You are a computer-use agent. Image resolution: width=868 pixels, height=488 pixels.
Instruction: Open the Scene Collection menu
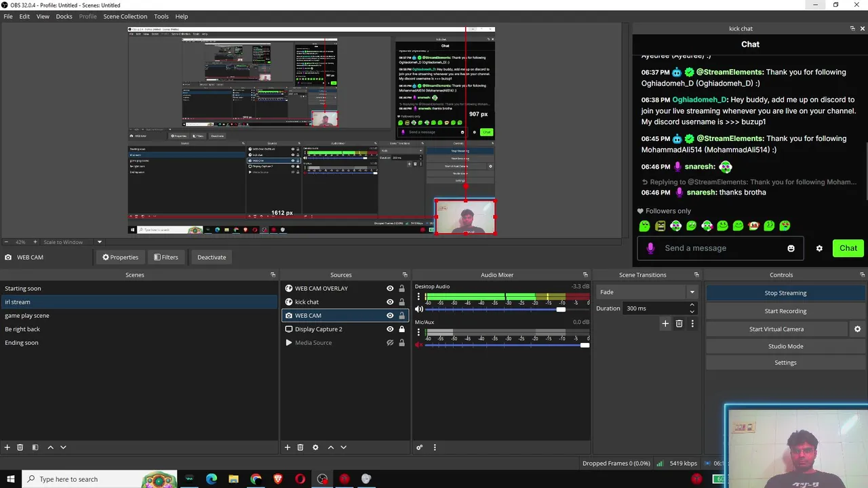tap(125, 16)
